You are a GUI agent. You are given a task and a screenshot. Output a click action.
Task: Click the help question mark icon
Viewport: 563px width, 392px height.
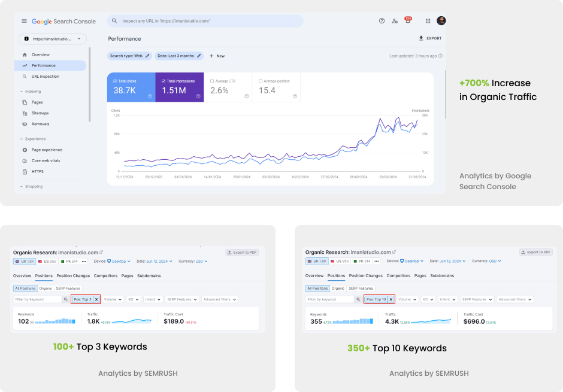(x=382, y=21)
